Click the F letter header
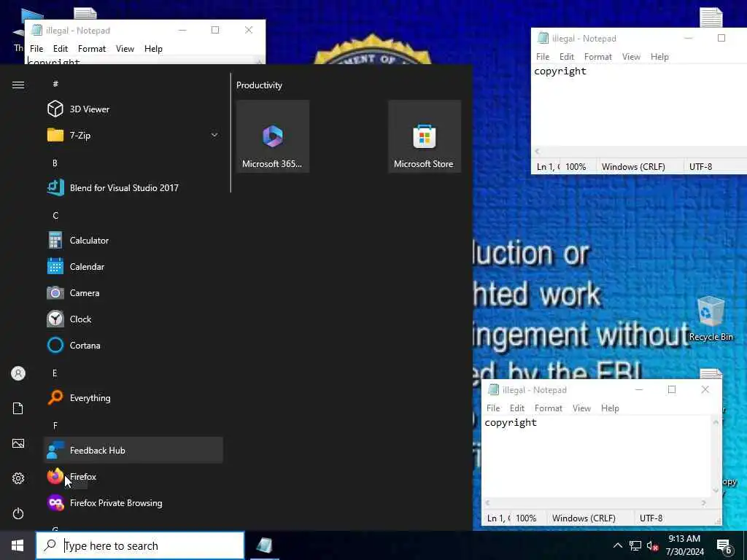Viewport: 747px width, 560px height. pos(55,425)
